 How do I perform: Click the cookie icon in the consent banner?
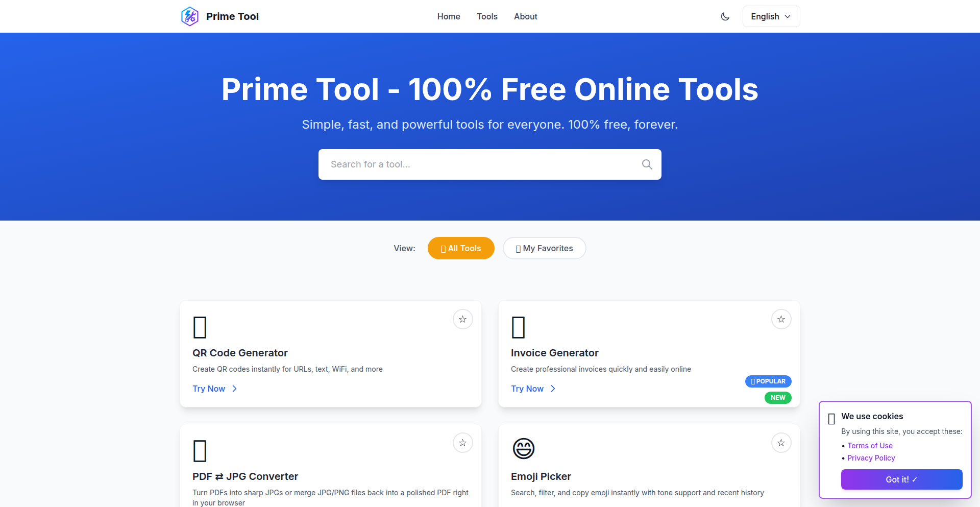[832, 418]
